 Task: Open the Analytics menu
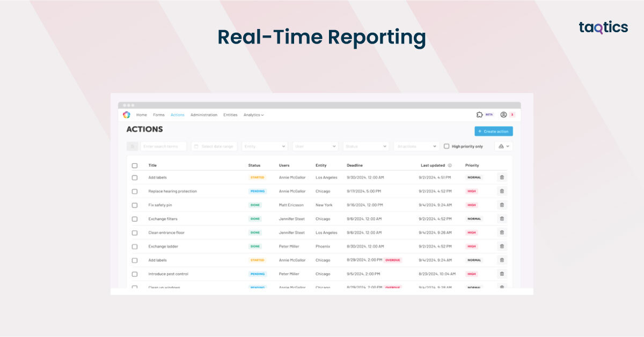[253, 115]
